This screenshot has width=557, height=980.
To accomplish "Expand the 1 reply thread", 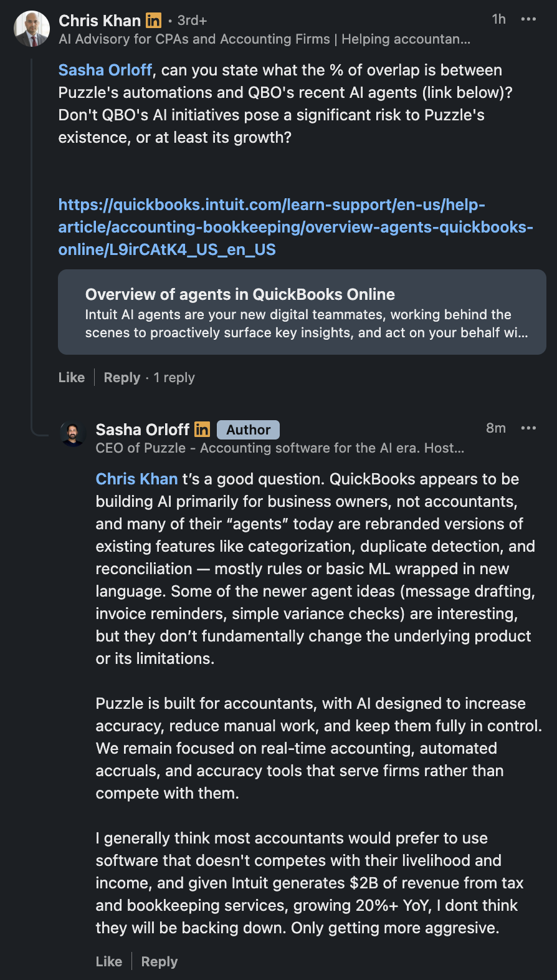I will point(174,378).
